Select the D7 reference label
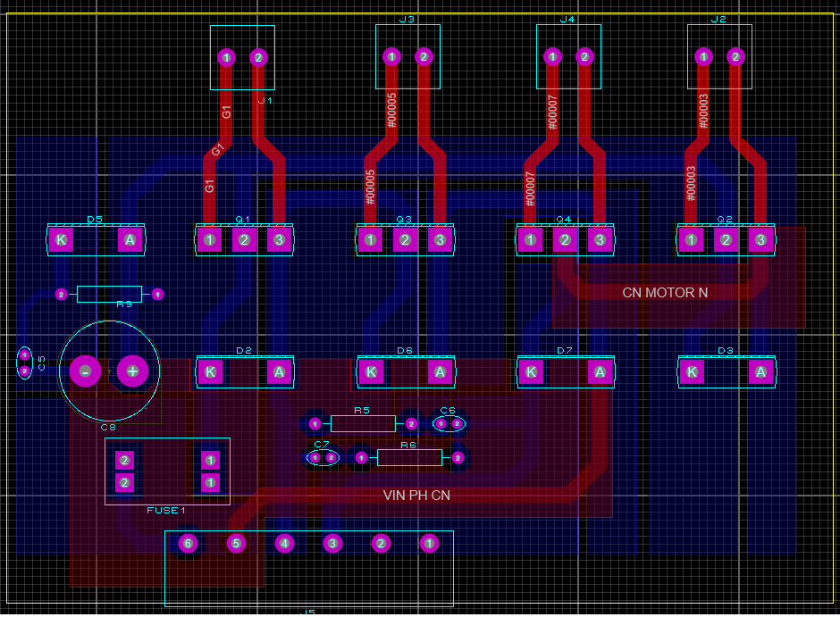Image resolution: width=840 pixels, height=617 pixels. (x=565, y=351)
